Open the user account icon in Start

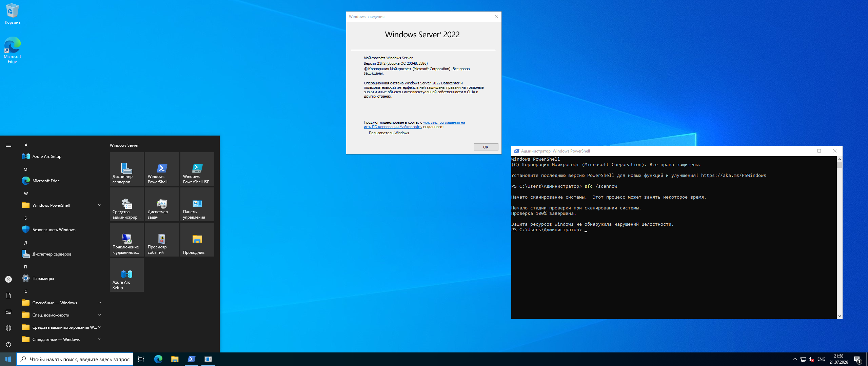point(8,279)
